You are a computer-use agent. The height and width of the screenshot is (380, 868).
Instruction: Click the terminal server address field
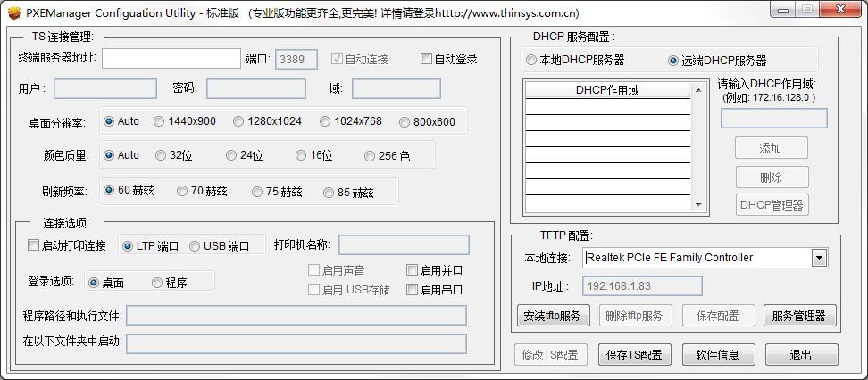[171, 59]
